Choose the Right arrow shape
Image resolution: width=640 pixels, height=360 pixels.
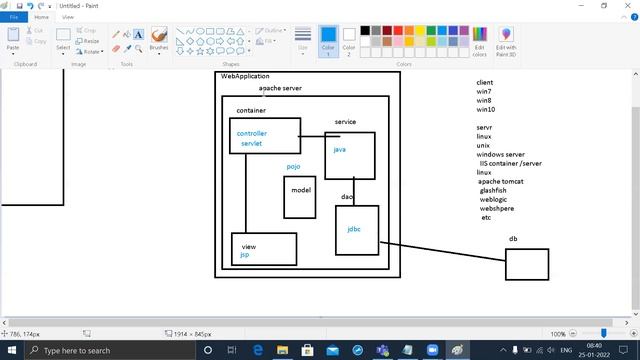point(220,41)
